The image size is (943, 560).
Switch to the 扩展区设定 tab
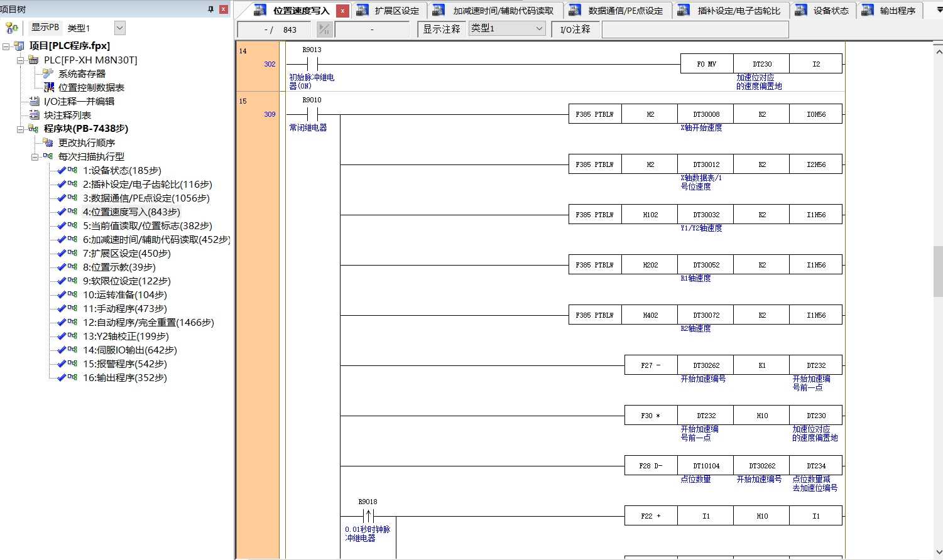pos(390,10)
